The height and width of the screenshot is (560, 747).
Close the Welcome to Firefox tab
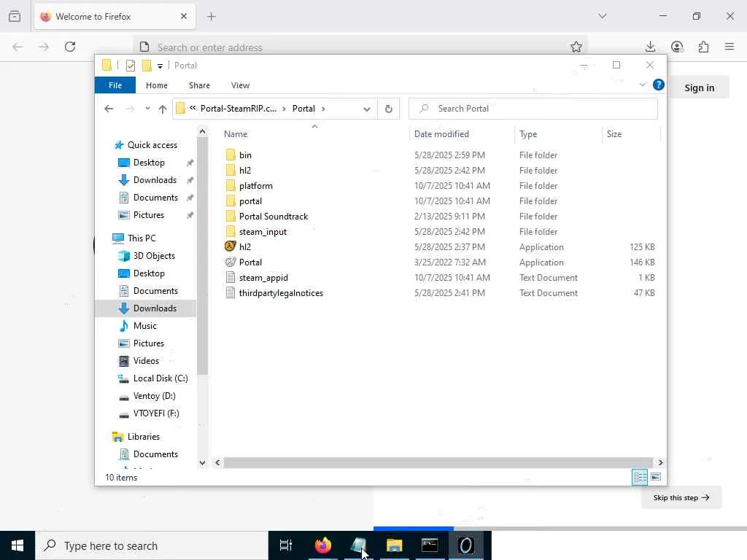click(x=184, y=16)
